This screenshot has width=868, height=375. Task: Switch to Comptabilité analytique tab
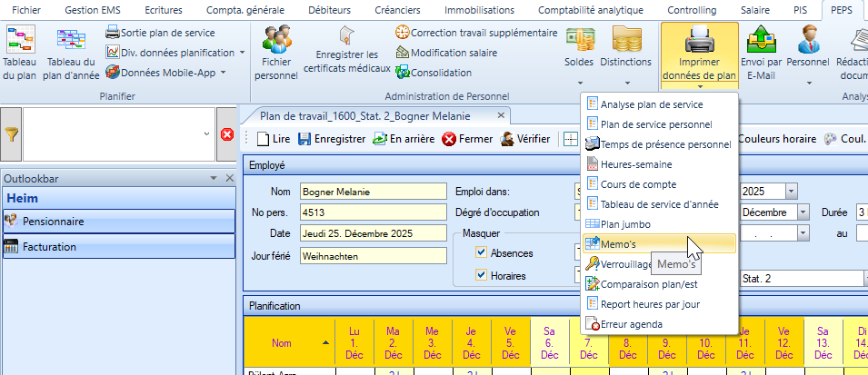(x=591, y=10)
